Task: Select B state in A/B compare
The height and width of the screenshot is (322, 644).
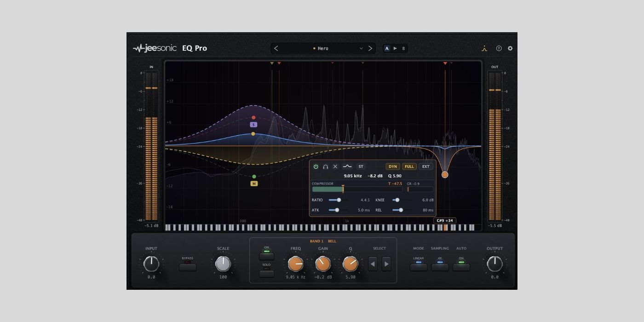Action: click(403, 48)
